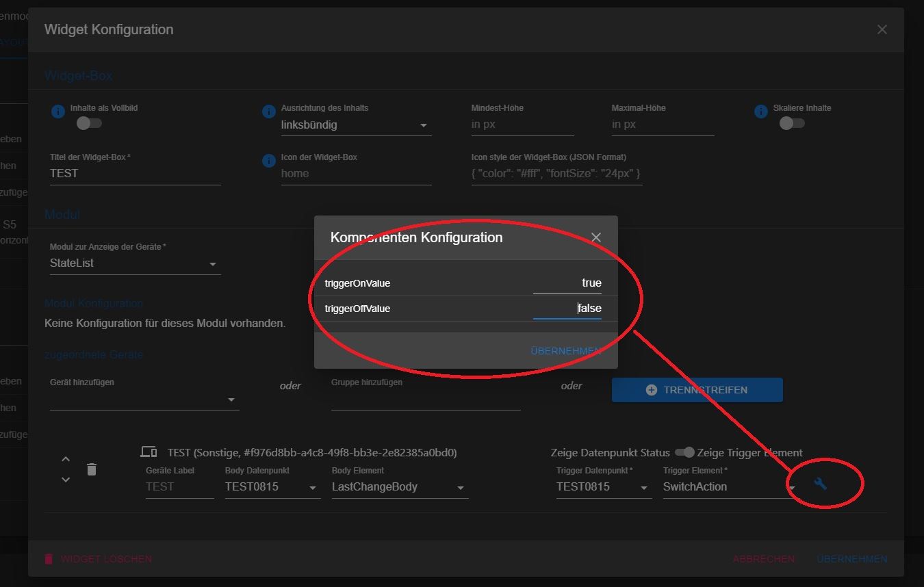Click the Modul Konfiguration heading

[94, 303]
